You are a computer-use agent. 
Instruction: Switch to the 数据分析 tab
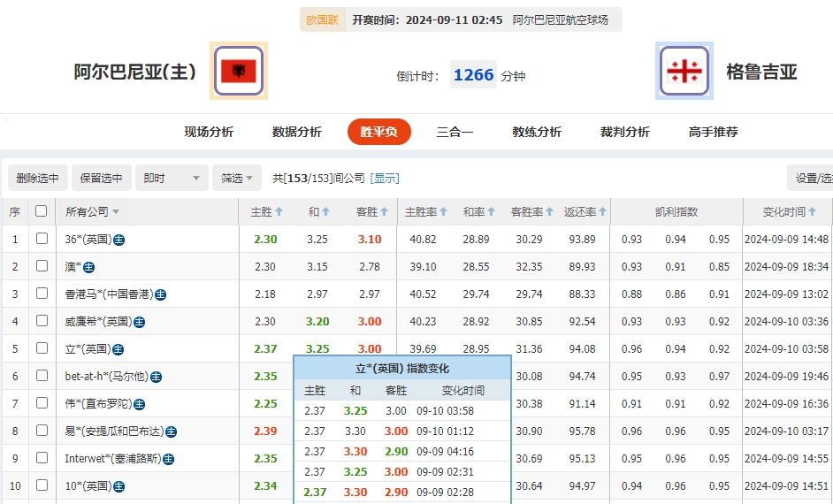click(x=296, y=132)
